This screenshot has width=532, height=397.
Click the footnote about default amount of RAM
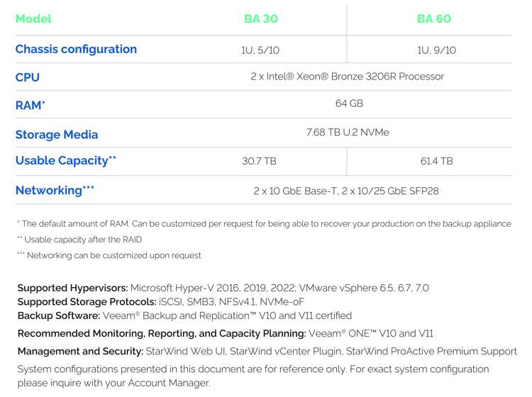click(264, 224)
